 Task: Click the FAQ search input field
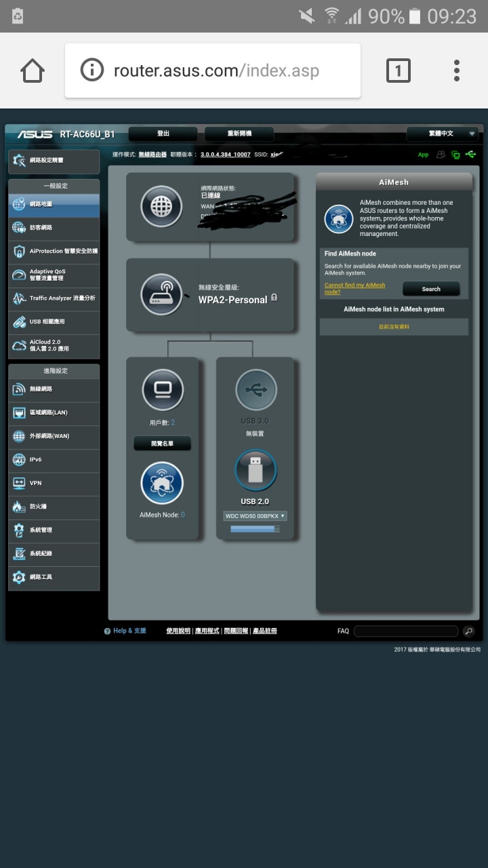(x=406, y=631)
